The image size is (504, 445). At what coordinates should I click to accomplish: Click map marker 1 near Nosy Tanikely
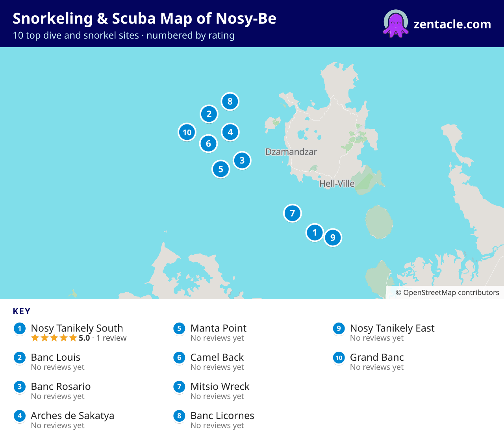315,232
